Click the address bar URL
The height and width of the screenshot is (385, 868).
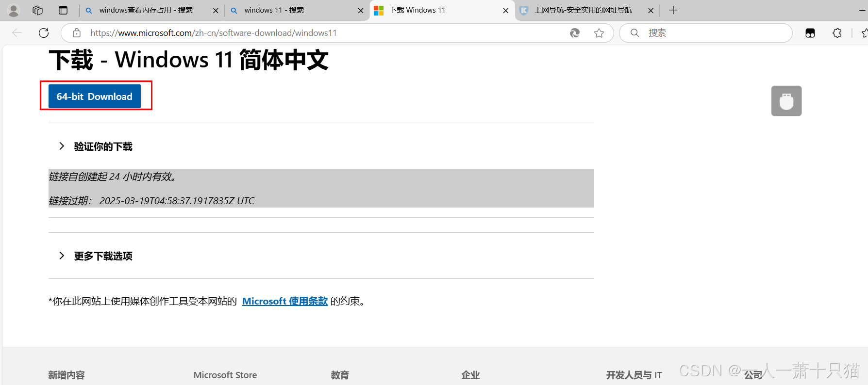(x=214, y=33)
